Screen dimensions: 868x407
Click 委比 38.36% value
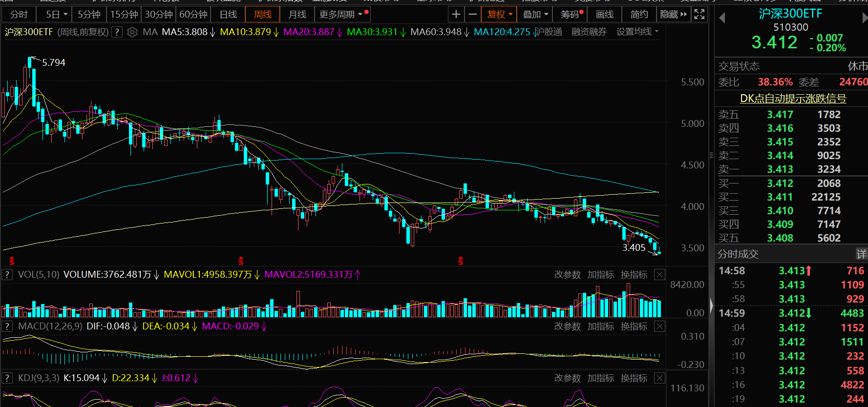point(775,82)
